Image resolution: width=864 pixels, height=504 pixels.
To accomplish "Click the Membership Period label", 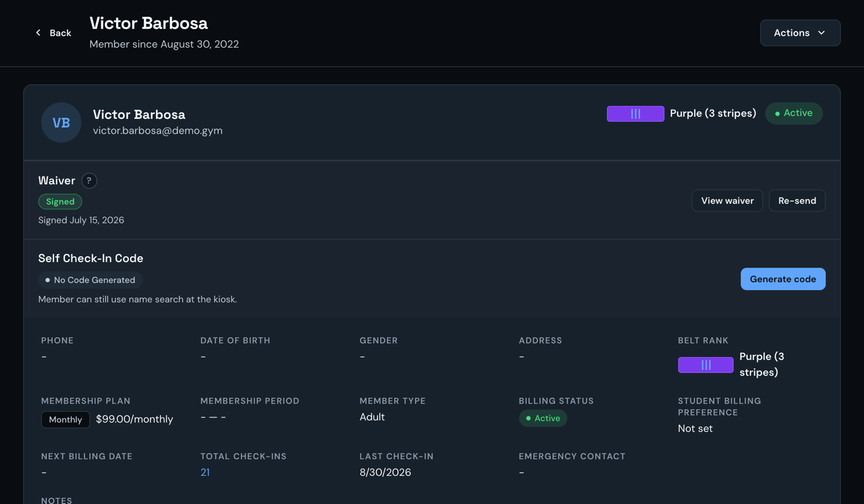I will point(250,401).
